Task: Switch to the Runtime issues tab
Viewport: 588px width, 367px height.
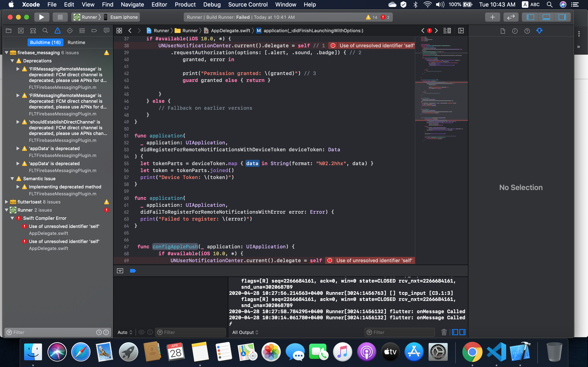Action: click(76, 42)
